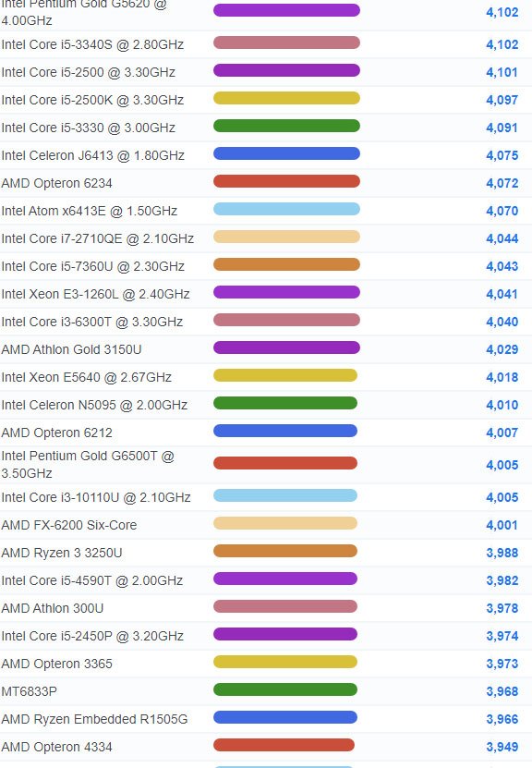The height and width of the screenshot is (768, 532).
Task: Select the score value 4,043
Action: (502, 266)
